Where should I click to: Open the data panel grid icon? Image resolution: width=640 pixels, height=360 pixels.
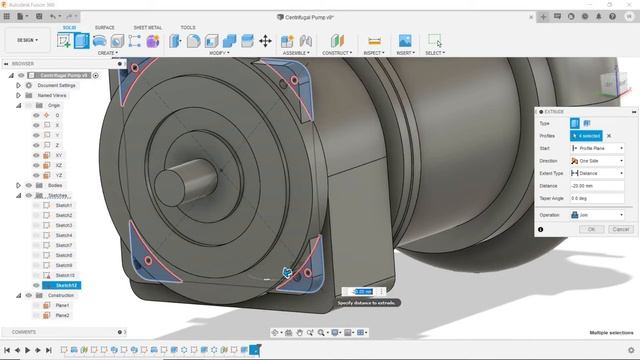tap(7, 16)
